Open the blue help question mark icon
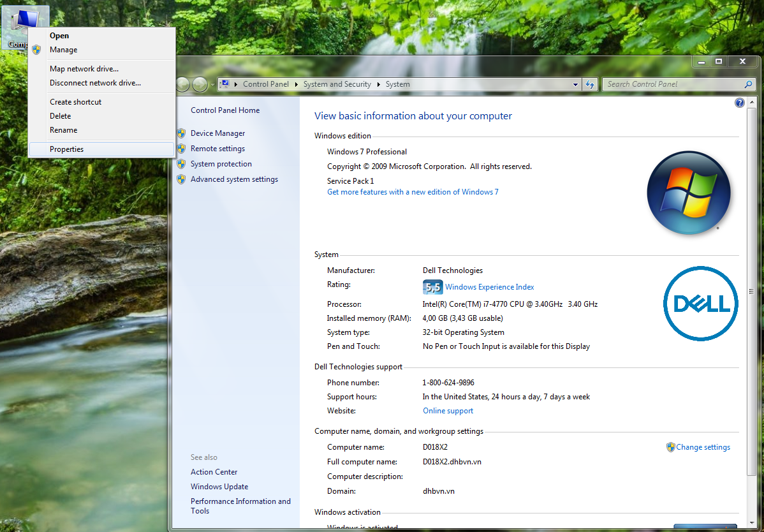 click(740, 103)
